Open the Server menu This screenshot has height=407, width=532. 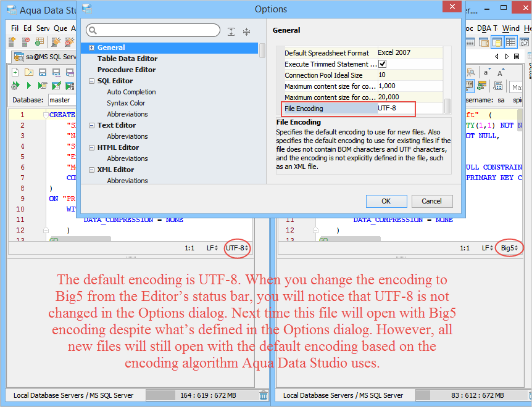43,28
